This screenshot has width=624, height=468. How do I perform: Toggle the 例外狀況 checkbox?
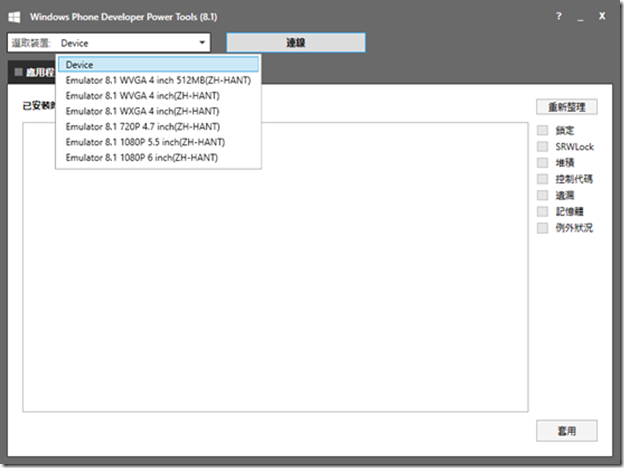click(x=542, y=228)
